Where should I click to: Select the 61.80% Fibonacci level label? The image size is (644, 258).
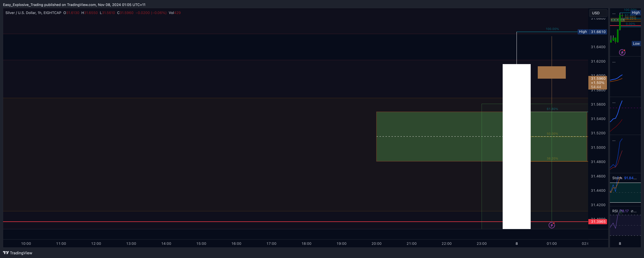552,109
